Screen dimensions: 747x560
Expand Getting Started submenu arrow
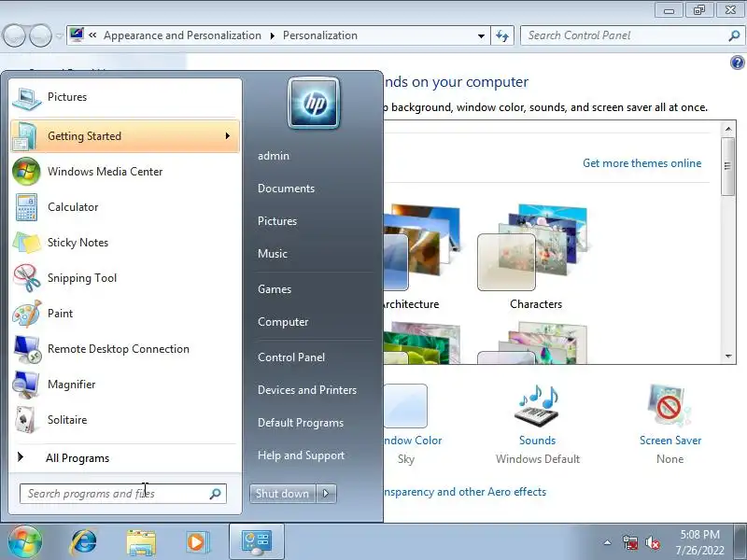point(228,136)
